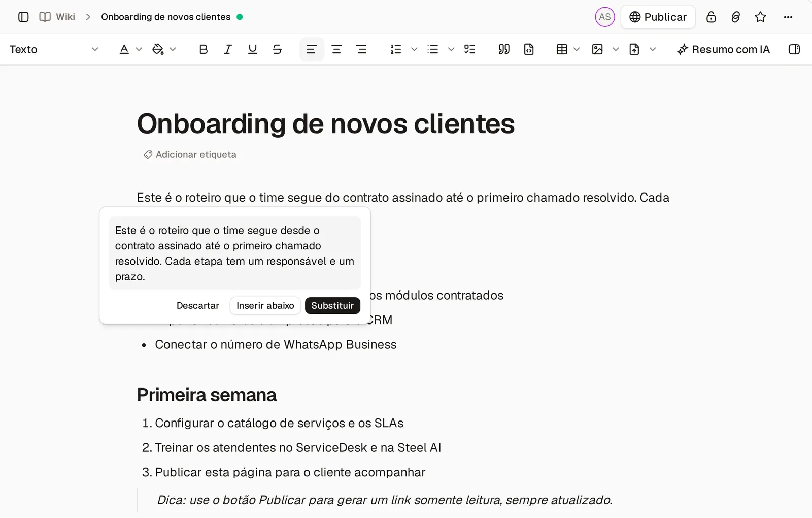
Task: Toggle the left sidebar panel icon
Action: 23,17
